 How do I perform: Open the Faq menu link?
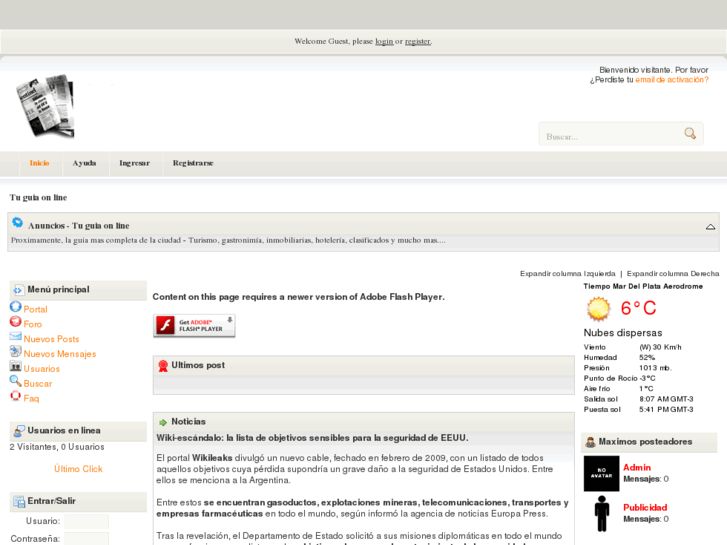tap(31, 398)
